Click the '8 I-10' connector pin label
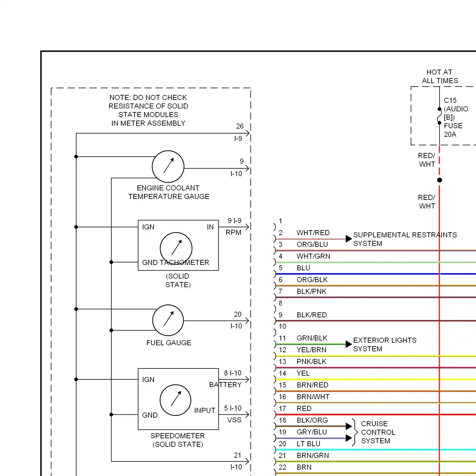476x476 pixels. [233, 373]
